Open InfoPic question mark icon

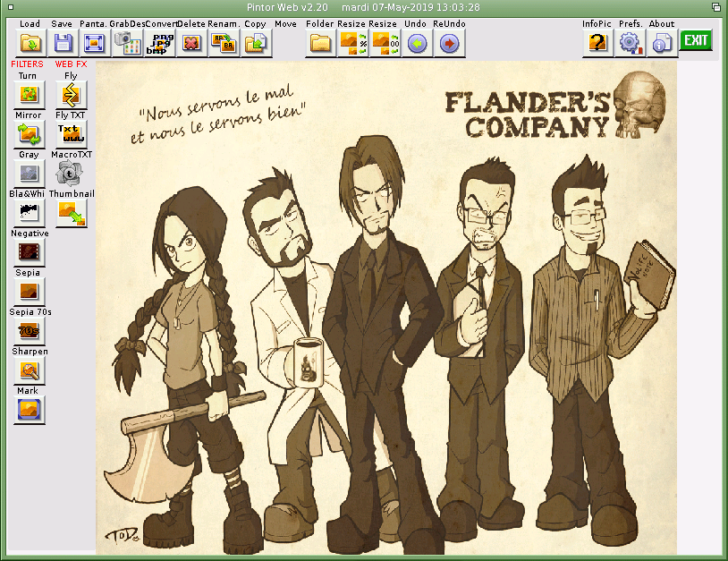(597, 44)
